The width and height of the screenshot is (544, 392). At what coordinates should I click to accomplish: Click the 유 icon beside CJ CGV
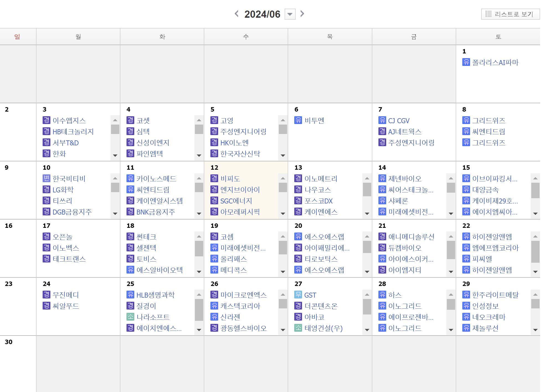pyautogui.click(x=382, y=120)
